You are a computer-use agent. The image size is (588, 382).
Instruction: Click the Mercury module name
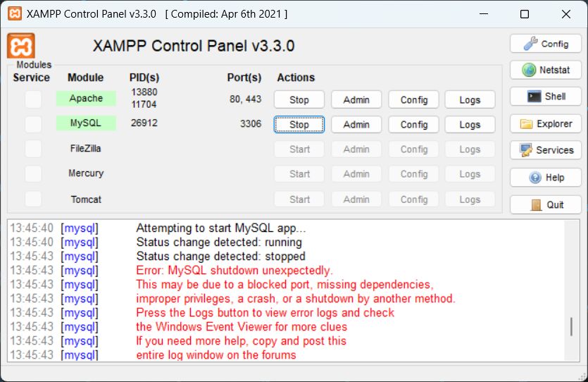(x=86, y=173)
